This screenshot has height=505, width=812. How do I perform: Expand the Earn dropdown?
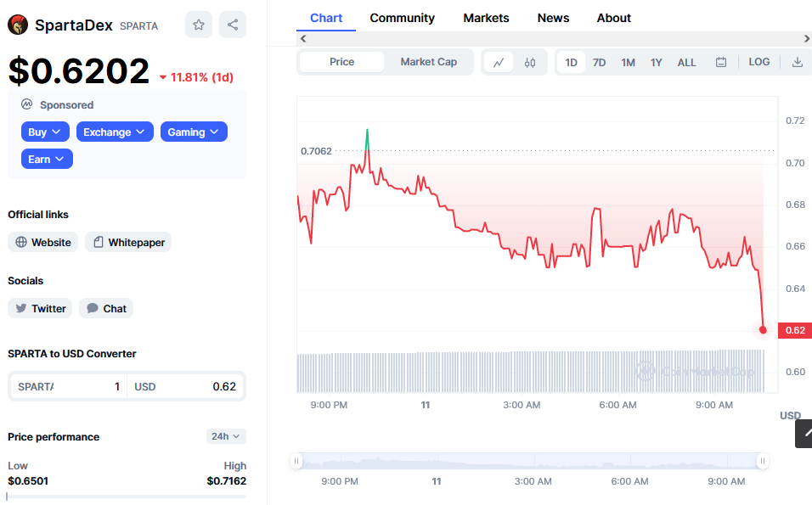click(47, 159)
